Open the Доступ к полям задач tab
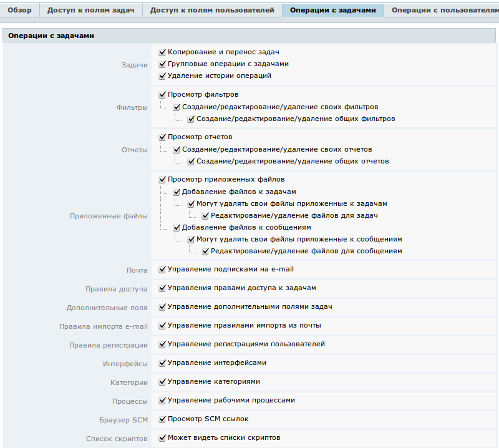 coord(91,10)
